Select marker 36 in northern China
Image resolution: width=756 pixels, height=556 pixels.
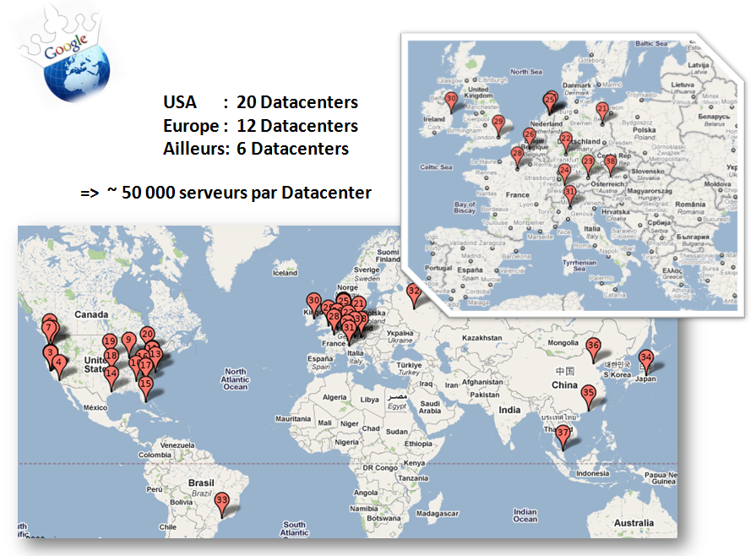click(593, 346)
